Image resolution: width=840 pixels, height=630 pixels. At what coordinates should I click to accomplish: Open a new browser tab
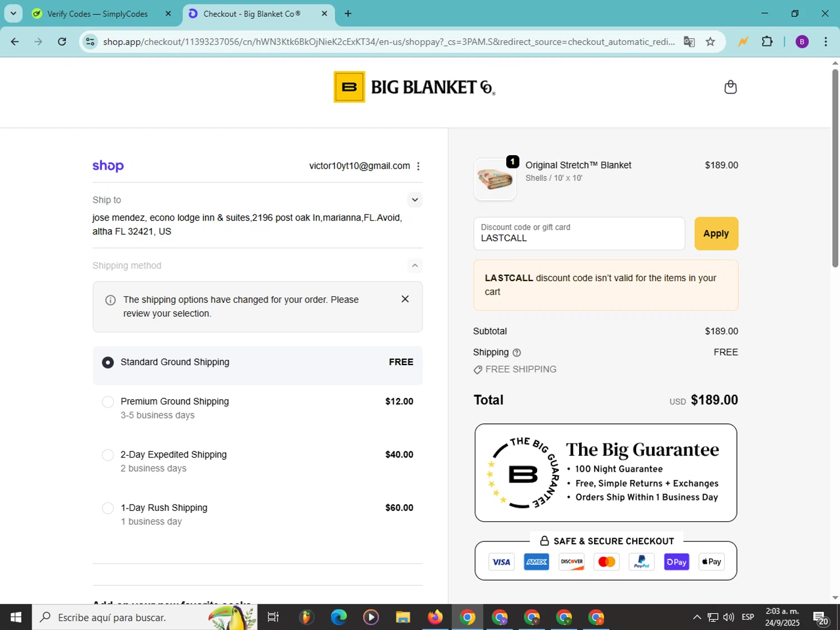click(x=348, y=13)
